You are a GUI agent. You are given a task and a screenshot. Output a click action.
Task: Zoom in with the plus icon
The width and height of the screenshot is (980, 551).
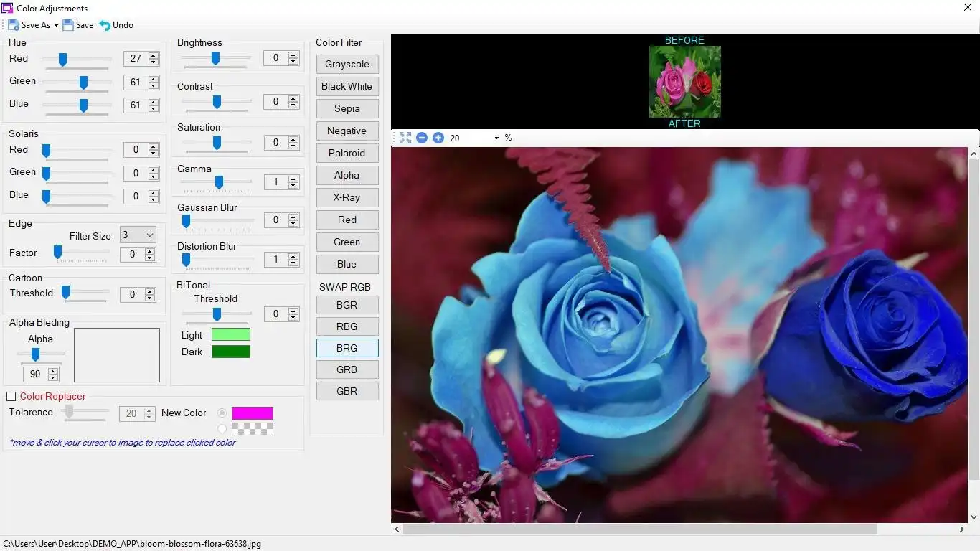(438, 138)
